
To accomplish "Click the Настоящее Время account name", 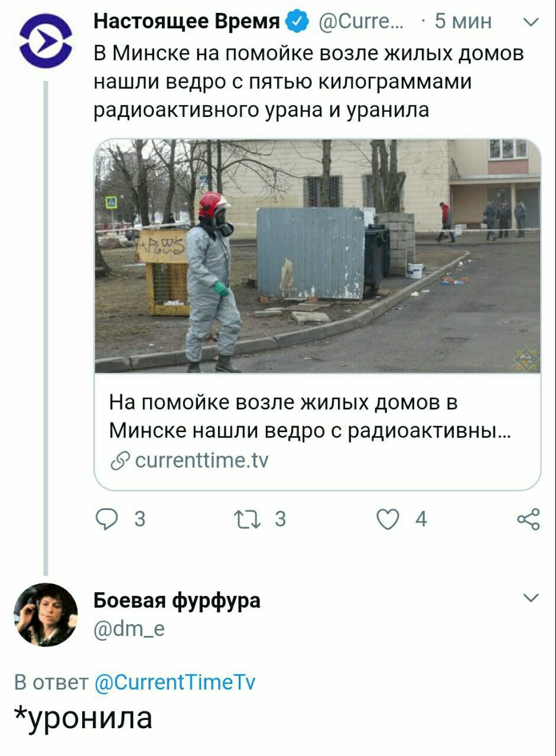I will click(x=187, y=22).
